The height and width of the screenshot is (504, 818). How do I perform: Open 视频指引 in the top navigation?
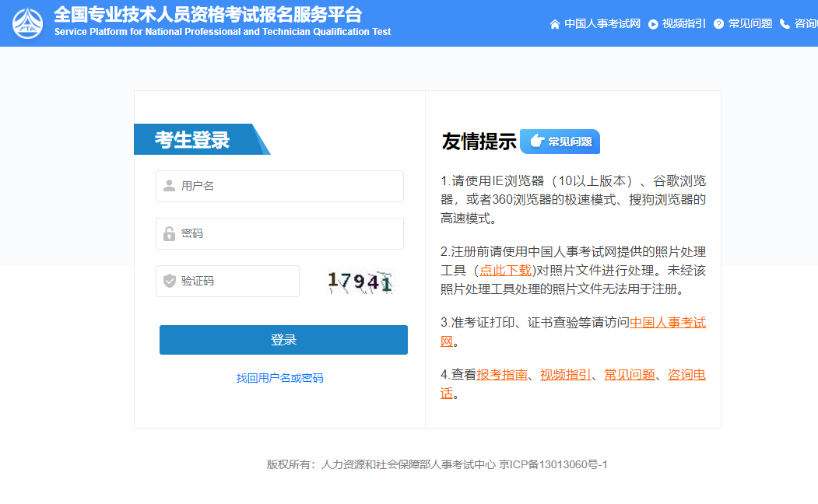click(683, 24)
